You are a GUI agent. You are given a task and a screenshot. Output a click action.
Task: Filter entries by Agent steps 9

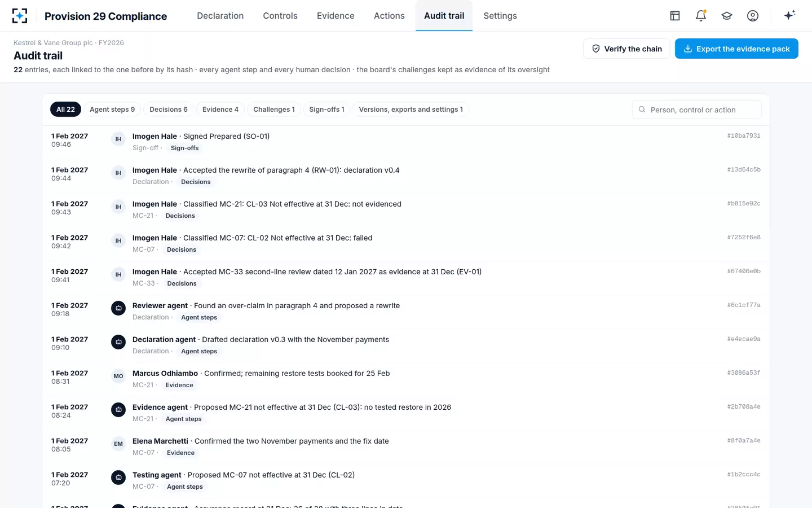pos(112,110)
